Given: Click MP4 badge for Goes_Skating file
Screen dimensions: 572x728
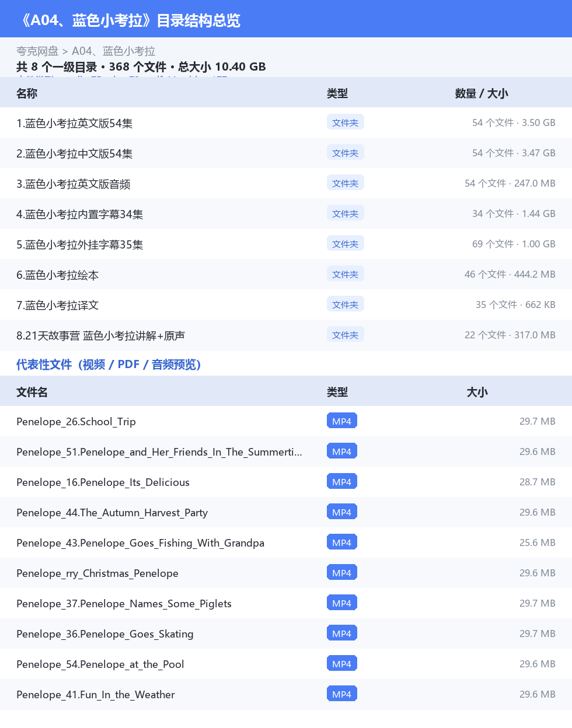Looking at the screenshot, I should point(341,633).
